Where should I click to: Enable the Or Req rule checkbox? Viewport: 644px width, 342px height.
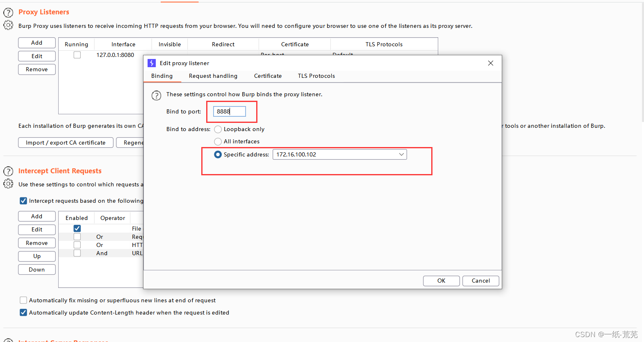pyautogui.click(x=77, y=237)
